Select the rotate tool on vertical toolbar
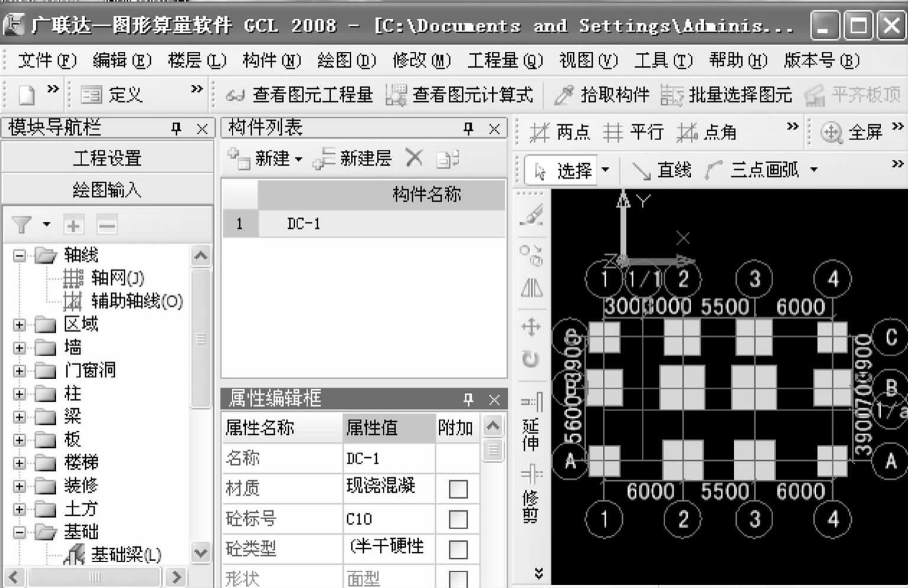This screenshot has width=908, height=588. coord(531,359)
